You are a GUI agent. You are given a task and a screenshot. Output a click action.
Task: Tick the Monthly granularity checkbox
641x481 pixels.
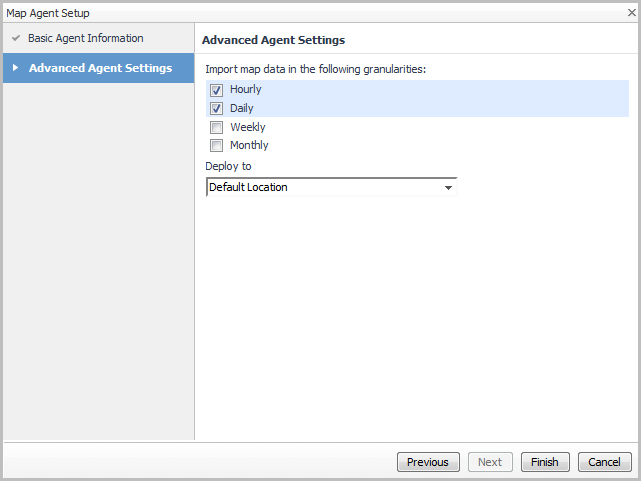click(216, 146)
